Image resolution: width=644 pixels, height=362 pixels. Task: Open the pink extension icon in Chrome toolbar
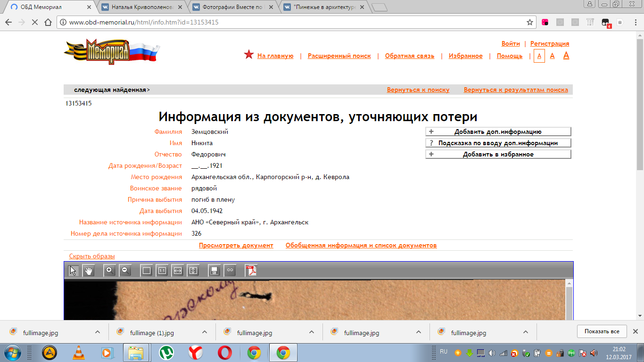(545, 22)
